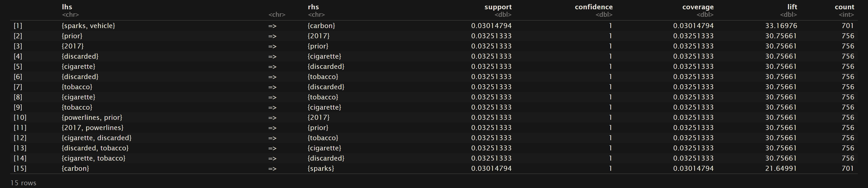Select the {sparks} rhs cell
The height and width of the screenshot is (188, 868).
pos(321,168)
